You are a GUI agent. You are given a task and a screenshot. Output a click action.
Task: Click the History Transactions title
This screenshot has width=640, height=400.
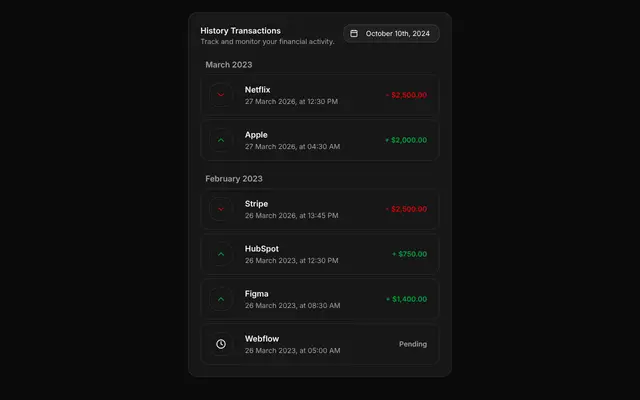coord(240,31)
